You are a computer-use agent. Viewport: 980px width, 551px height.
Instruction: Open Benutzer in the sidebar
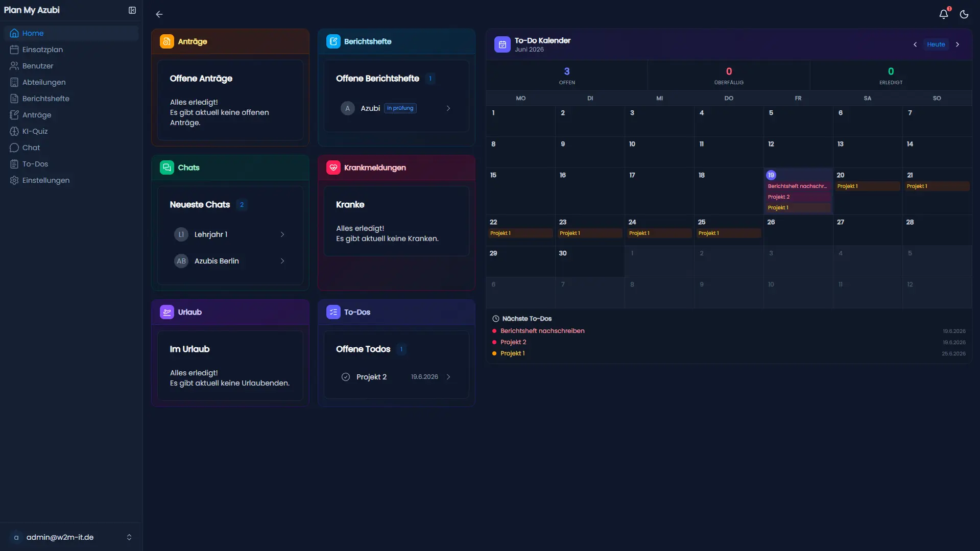tap(71, 66)
